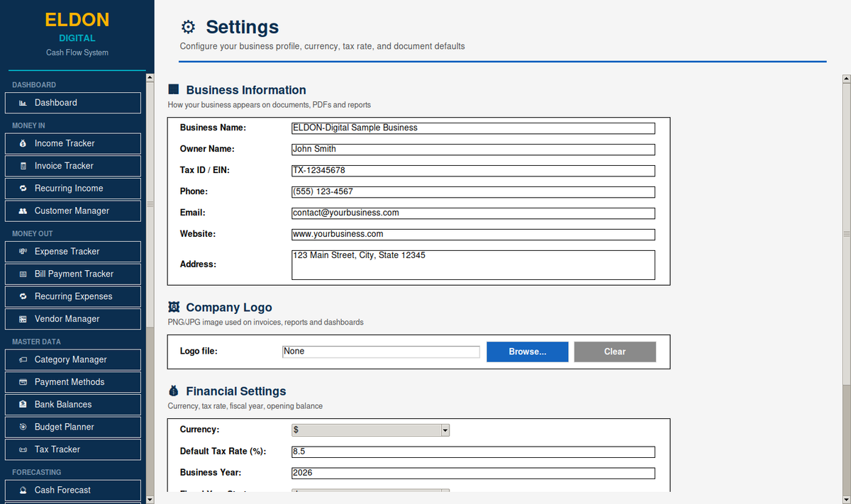Click the Browse... button for logo
This screenshot has width=851, height=504.
(x=528, y=352)
